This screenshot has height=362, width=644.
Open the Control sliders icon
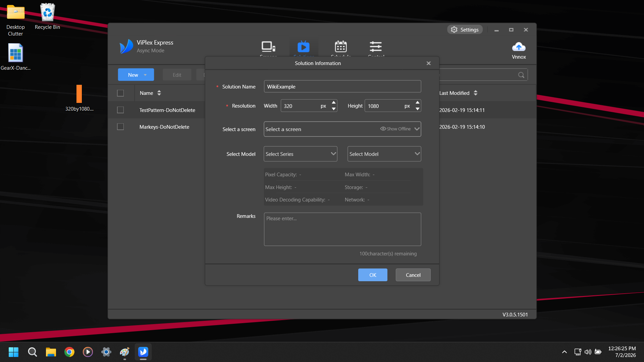click(376, 47)
